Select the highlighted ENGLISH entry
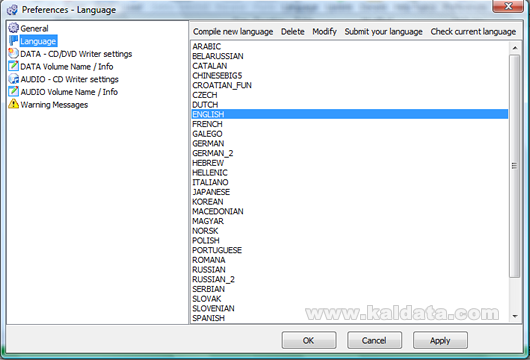Viewport: 530px width, 360px height. click(x=350, y=114)
